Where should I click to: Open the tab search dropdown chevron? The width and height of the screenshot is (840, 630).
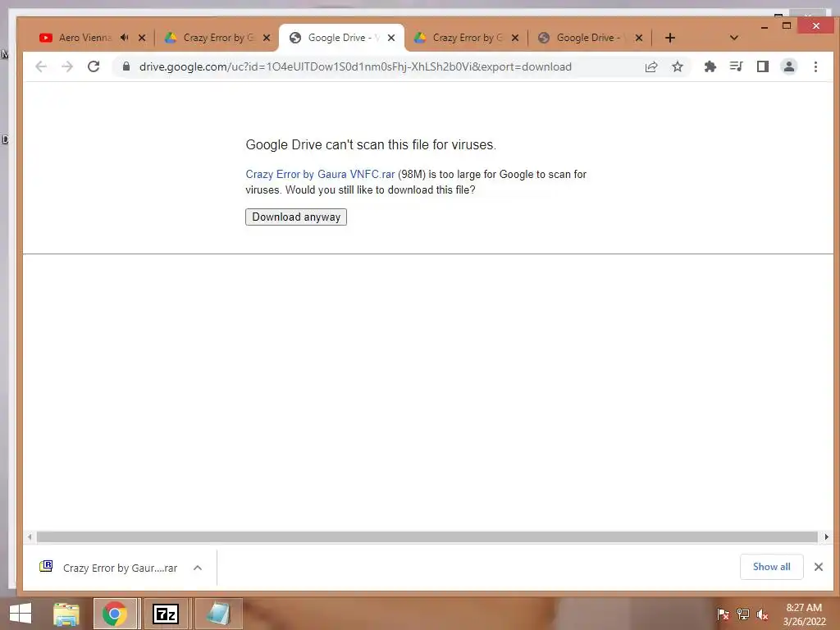[734, 38]
